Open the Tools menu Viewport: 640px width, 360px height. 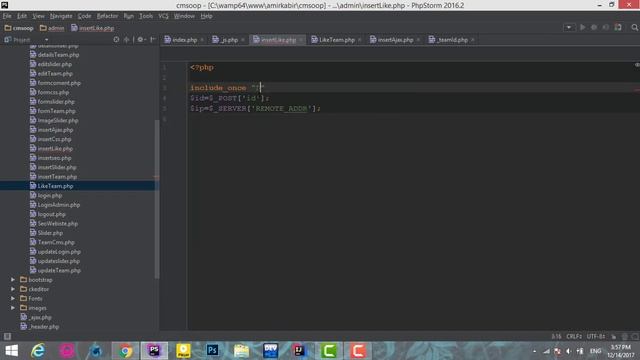(146, 16)
